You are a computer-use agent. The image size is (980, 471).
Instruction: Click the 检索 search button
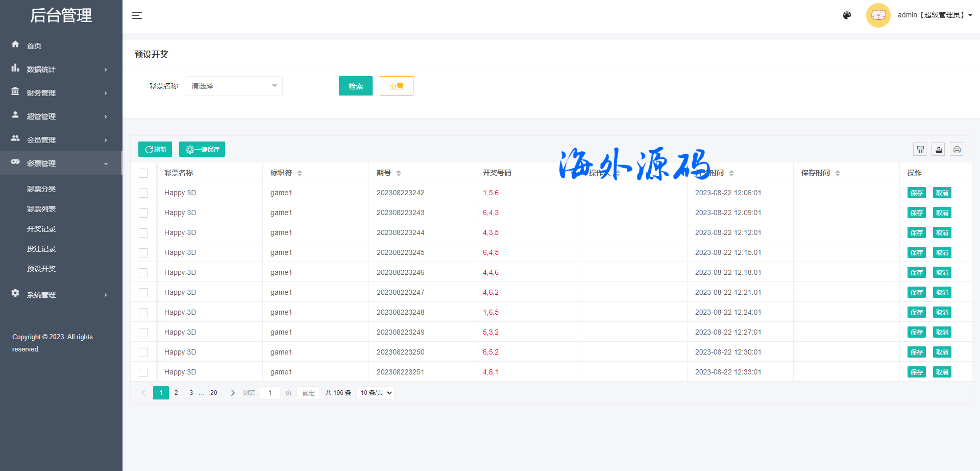point(355,86)
